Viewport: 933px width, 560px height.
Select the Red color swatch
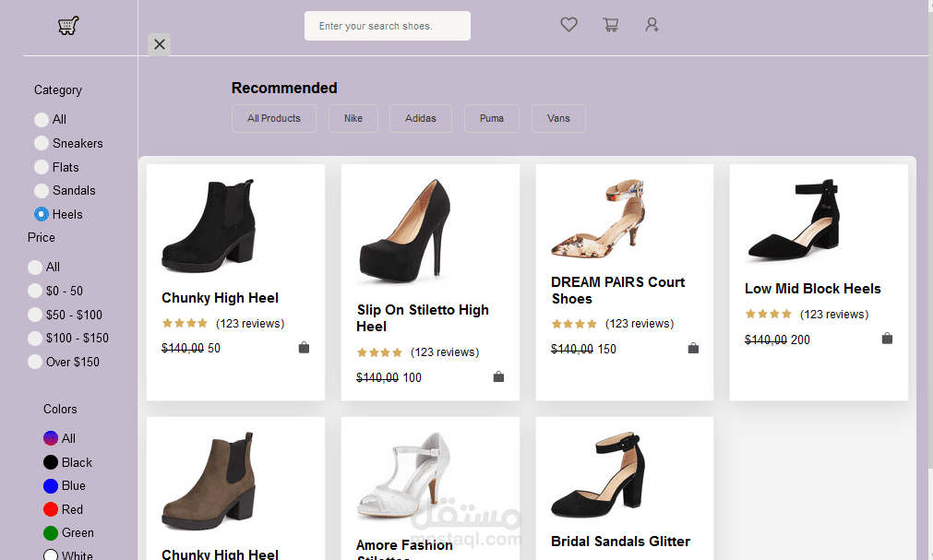51,509
